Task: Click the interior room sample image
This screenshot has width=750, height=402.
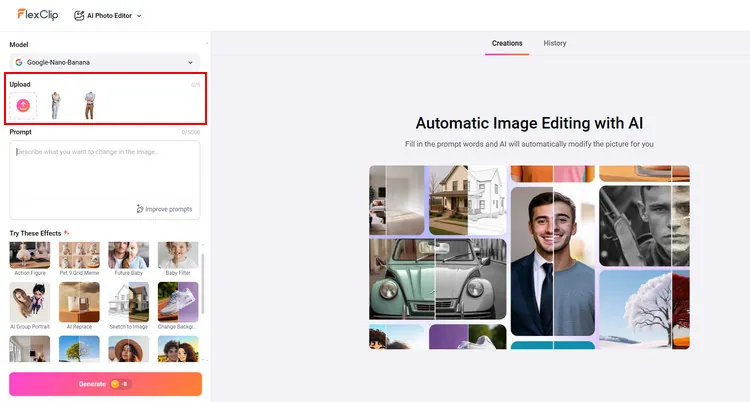Action: coord(397,200)
